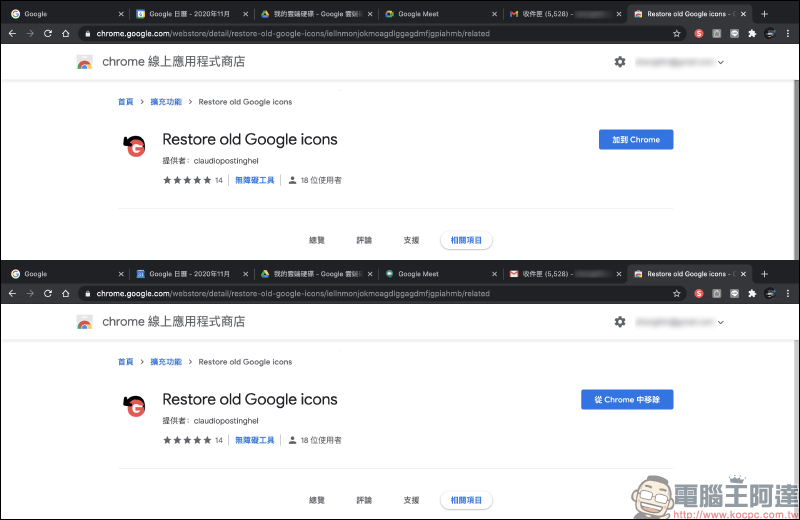Reload page in top browser window
Screen dimensions: 800x520
(x=48, y=34)
